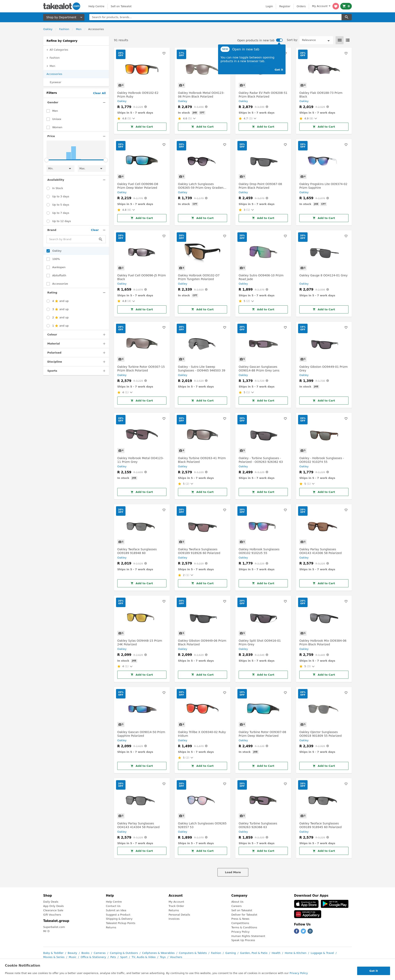
Task: Wishlist the Oakley Latch OO9265-59 sunglasses
Action: (225, 144)
